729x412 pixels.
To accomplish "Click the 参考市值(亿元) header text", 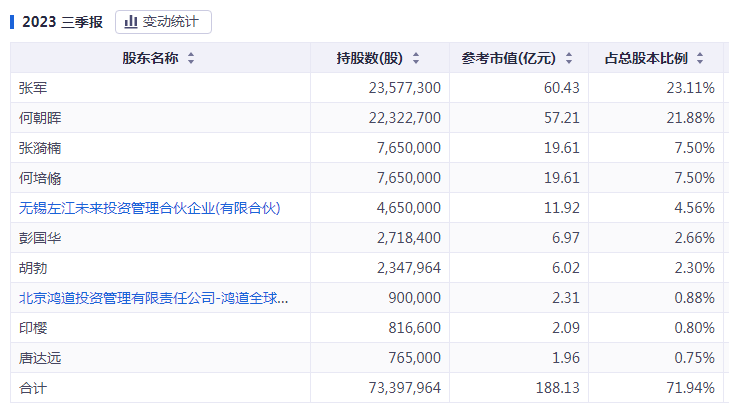I will pos(510,58).
